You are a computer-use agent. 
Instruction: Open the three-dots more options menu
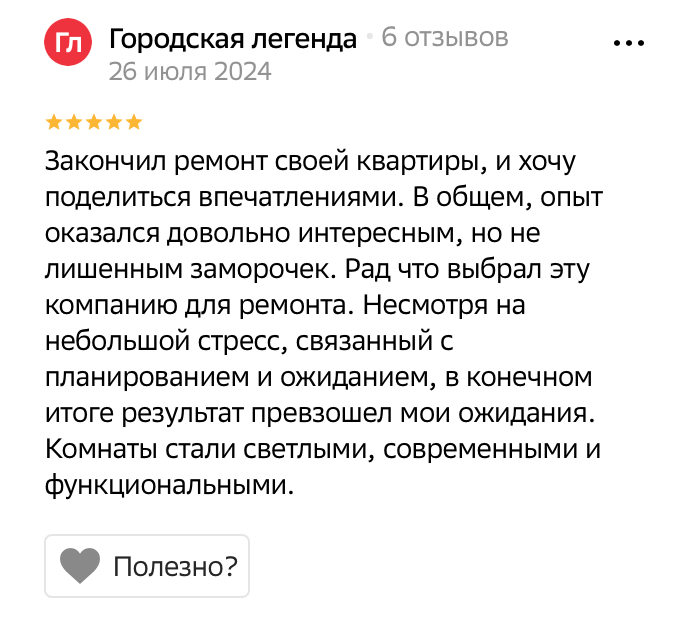629,44
